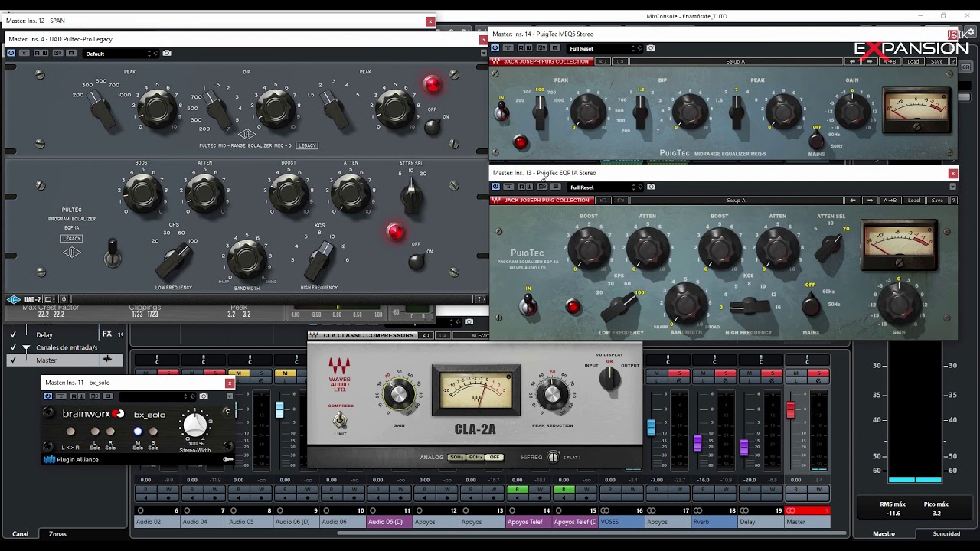This screenshot has height=551, width=980.
Task: Click the camera icon in bx_solo window
Action: pos(204,396)
